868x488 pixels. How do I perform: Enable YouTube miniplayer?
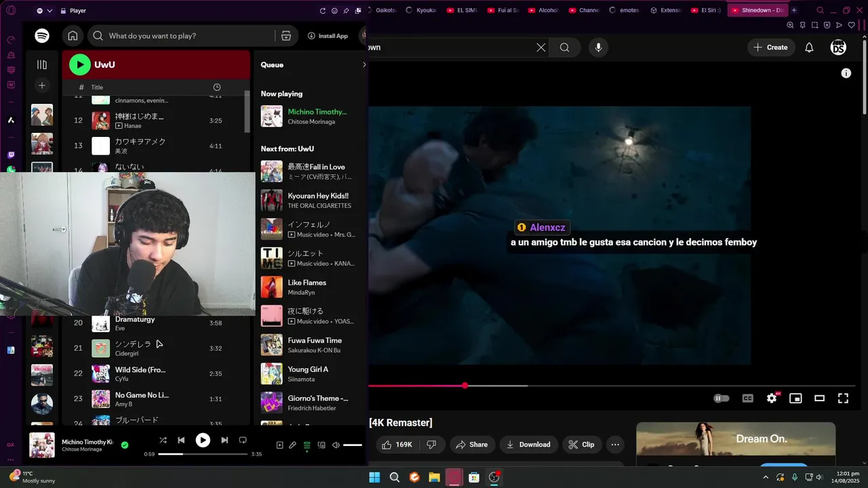tap(795, 399)
